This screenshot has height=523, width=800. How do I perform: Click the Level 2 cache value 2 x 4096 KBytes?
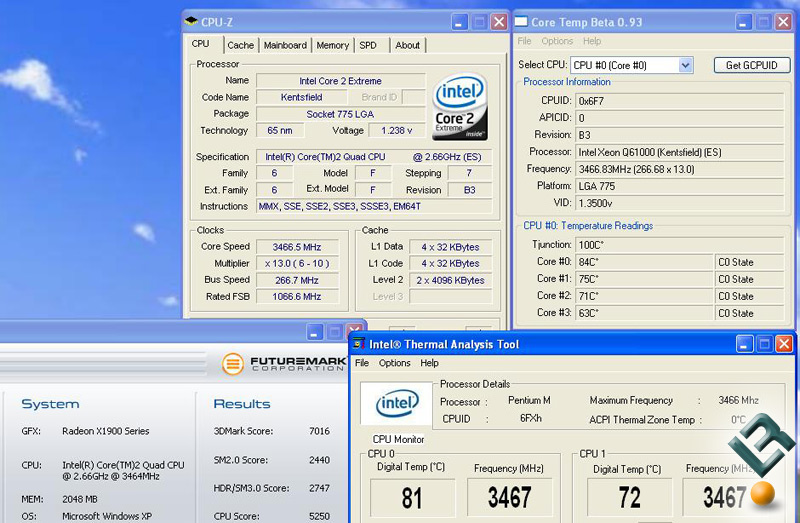click(x=451, y=280)
